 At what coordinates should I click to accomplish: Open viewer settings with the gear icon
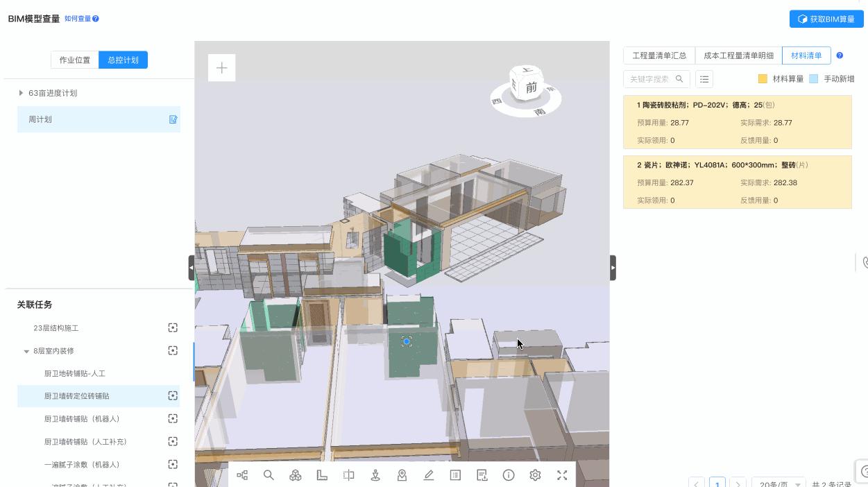click(x=535, y=475)
